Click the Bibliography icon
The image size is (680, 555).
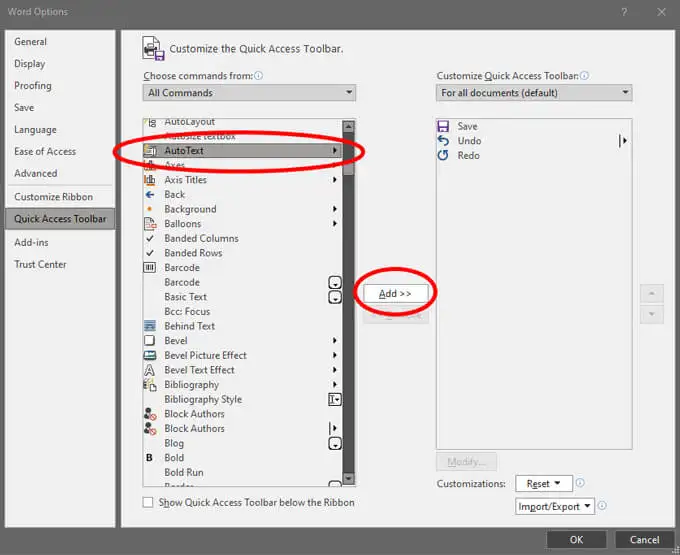pos(150,385)
